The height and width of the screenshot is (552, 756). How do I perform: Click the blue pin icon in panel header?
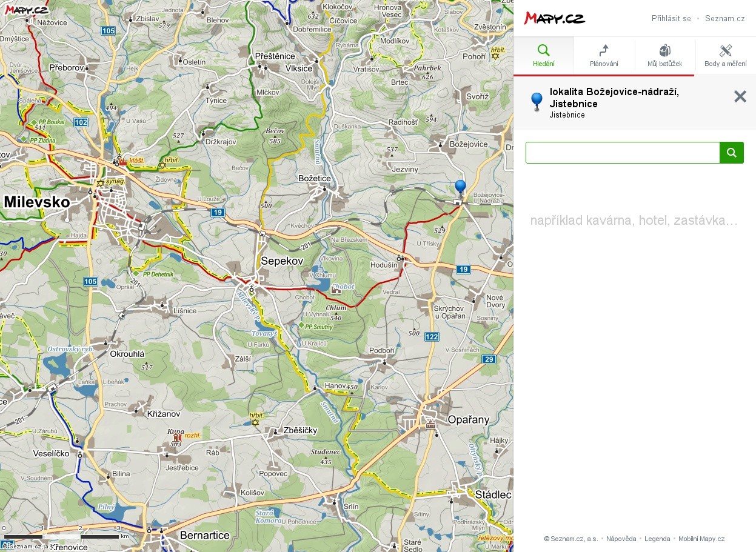coord(536,101)
